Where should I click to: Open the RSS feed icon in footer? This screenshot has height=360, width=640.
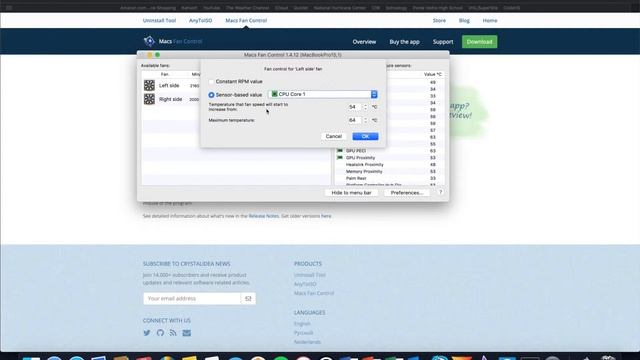coord(173,333)
